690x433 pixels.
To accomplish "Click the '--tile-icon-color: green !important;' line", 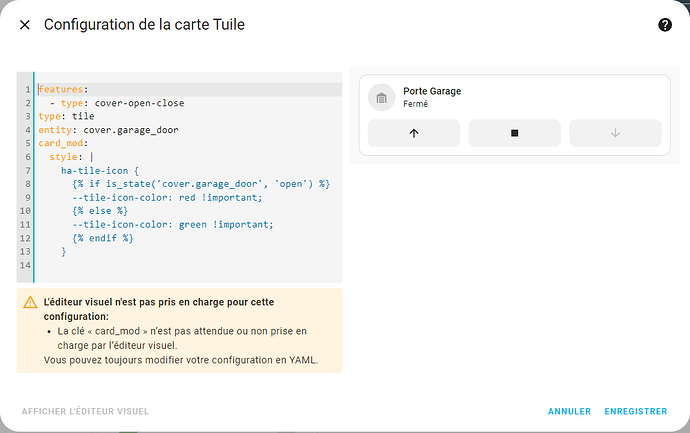I will pyautogui.click(x=173, y=225).
